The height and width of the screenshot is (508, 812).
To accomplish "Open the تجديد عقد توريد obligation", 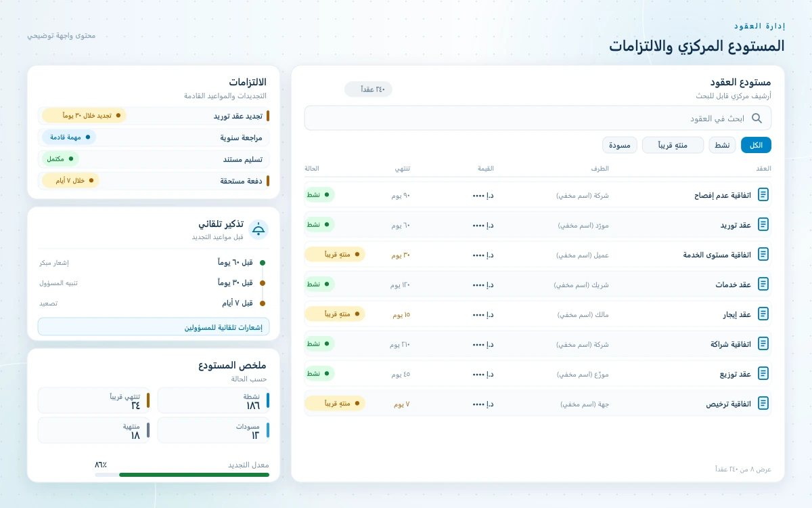I will pyautogui.click(x=154, y=116).
